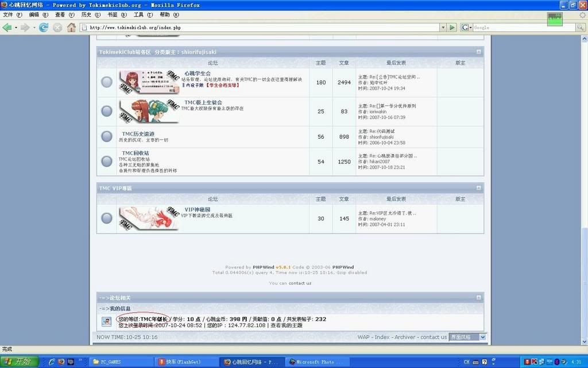Click the green Go arrow beside the address bar
The image size is (588, 368).
452,28
